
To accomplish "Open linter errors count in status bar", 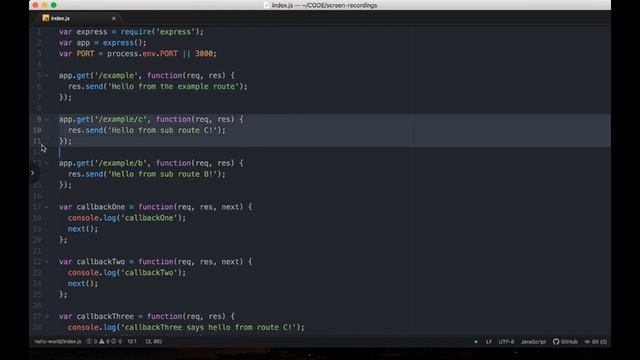I will click(x=91, y=342).
